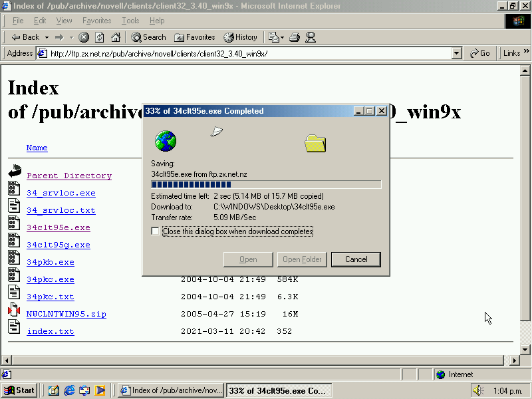Image resolution: width=532 pixels, height=399 pixels.
Task: Open the Search pane from the toolbar
Action: coord(148,37)
